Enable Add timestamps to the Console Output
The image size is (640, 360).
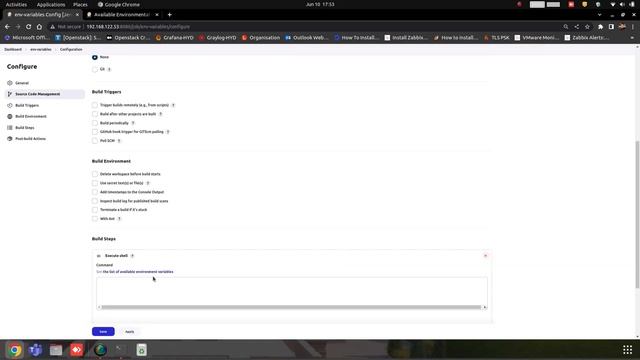click(x=95, y=192)
